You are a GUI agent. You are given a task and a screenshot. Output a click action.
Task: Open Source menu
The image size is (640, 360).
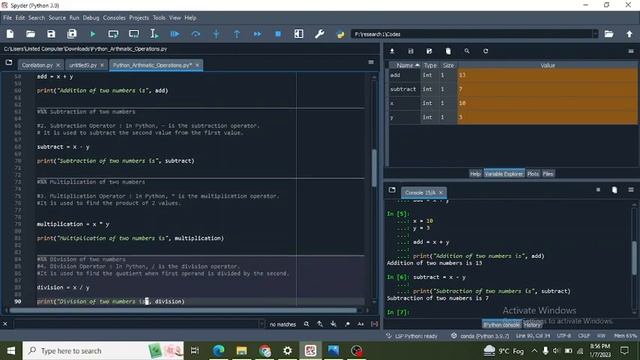(x=57, y=18)
